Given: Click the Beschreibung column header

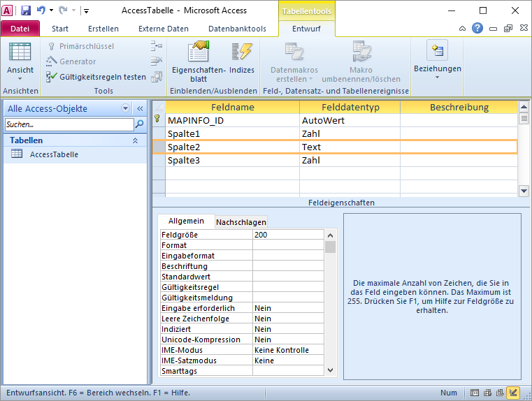Looking at the screenshot, I should (x=459, y=107).
